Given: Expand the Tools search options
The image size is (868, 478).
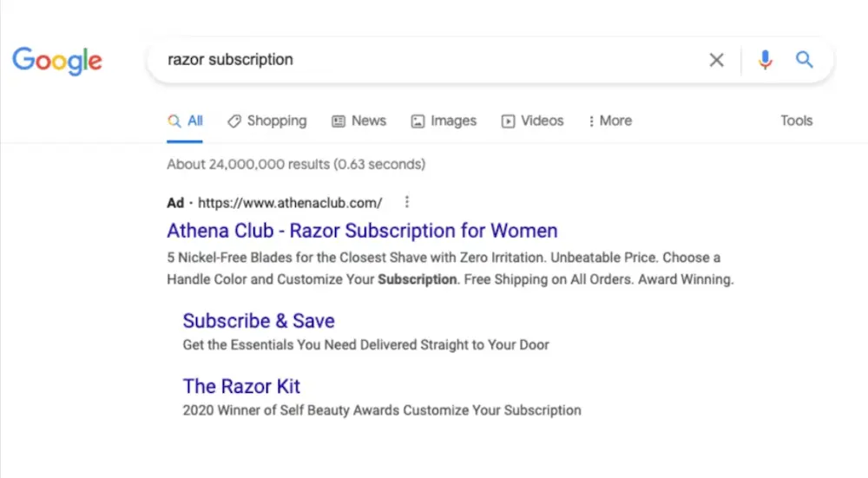Looking at the screenshot, I should pyautogui.click(x=796, y=121).
